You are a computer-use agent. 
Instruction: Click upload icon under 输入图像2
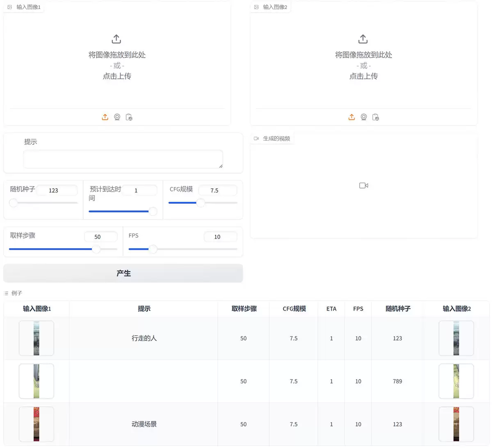pos(352,117)
